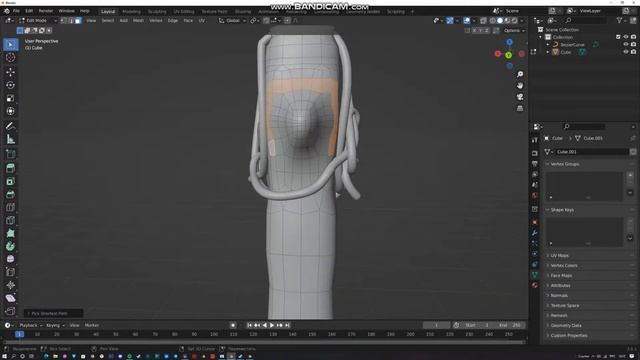Hide Cube in viewport via eye icon
Viewport: 640px width, 360px height.
pos(626,52)
